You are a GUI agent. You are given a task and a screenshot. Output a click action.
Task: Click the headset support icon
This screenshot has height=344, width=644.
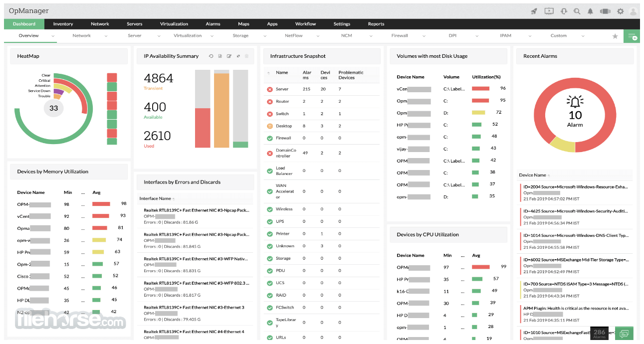point(564,11)
